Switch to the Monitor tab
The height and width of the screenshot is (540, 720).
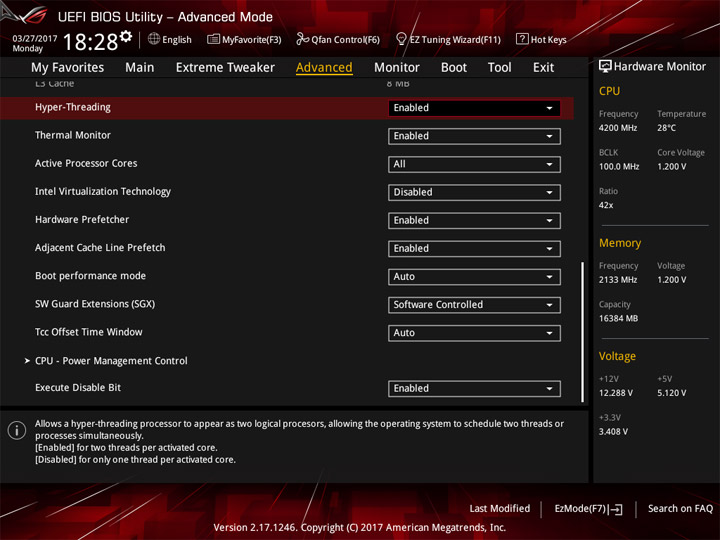397,68
